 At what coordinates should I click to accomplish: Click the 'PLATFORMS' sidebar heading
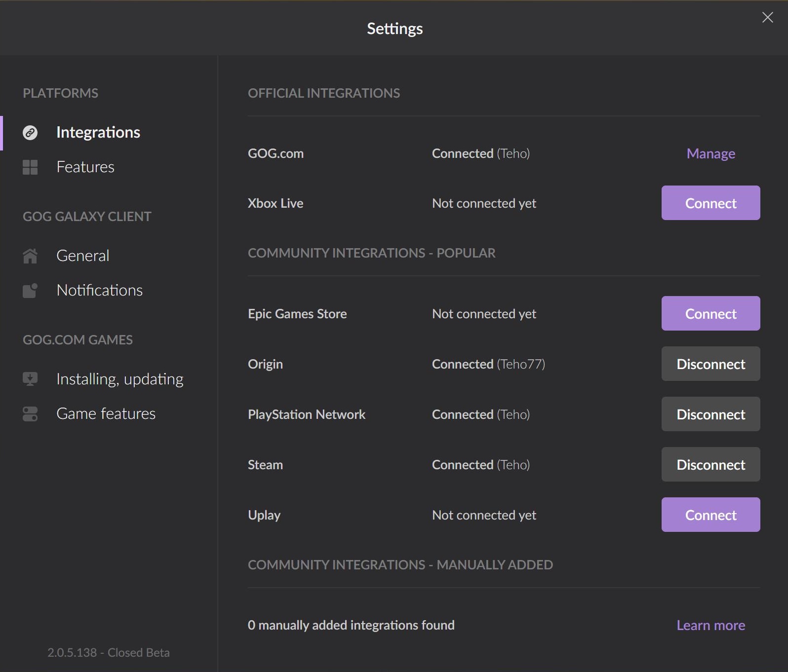[x=60, y=93]
